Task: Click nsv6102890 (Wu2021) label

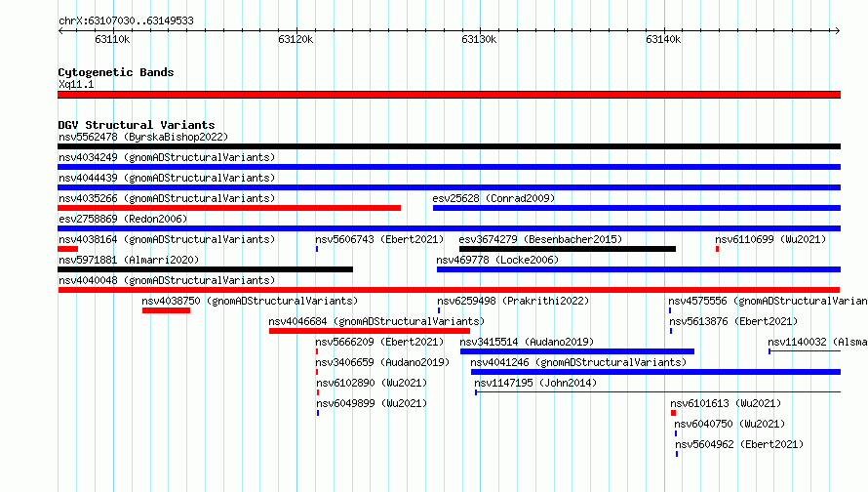Action: 372,383
